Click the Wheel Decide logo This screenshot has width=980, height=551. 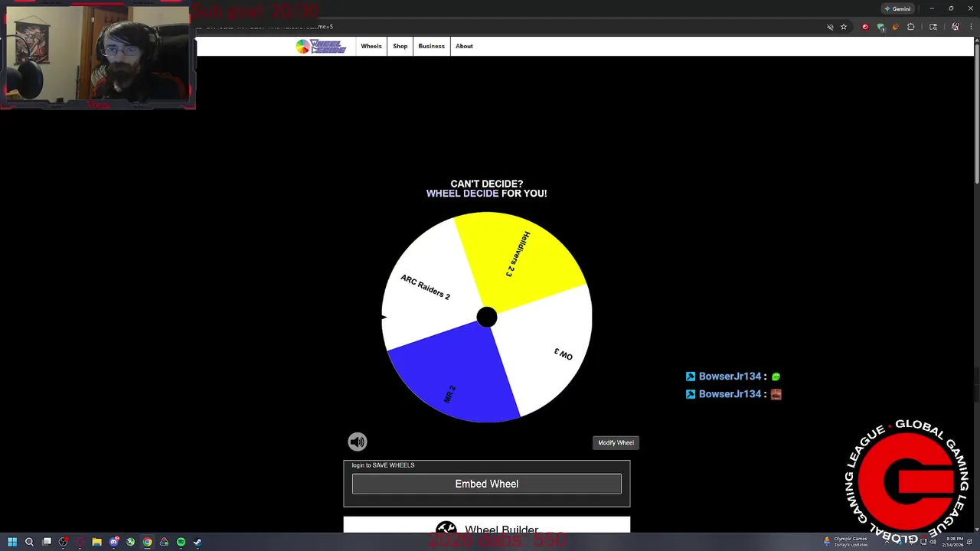(x=321, y=47)
